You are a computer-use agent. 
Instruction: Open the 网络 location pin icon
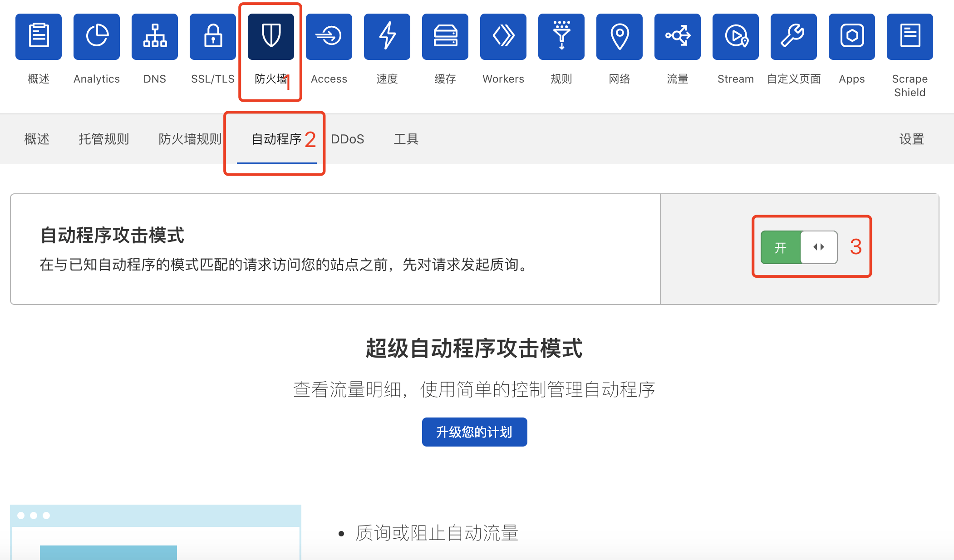620,37
